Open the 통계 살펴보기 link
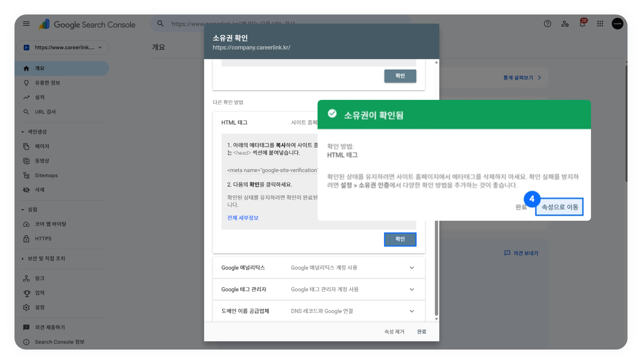The width and height of the screenshot is (642, 364). click(522, 78)
